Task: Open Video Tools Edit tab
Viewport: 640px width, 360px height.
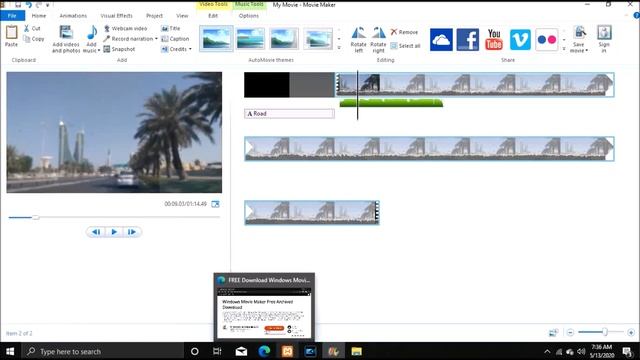Action: pos(213,16)
